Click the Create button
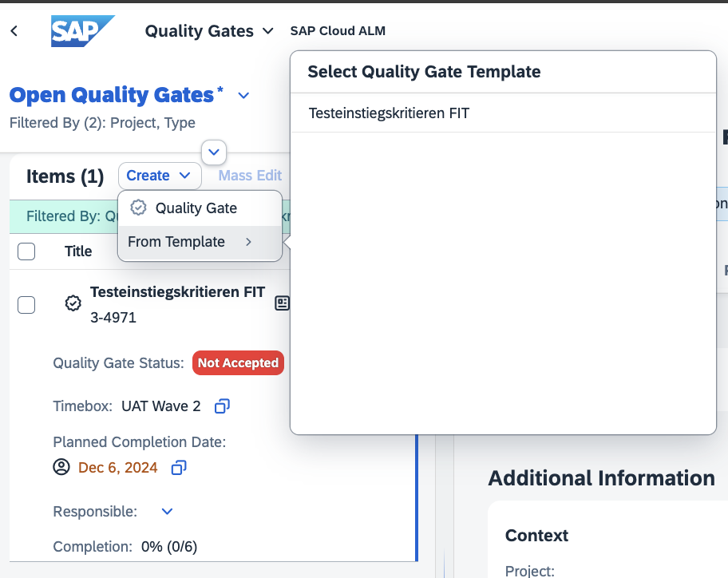Viewport: 728px width, 578px height. pyautogui.click(x=159, y=176)
